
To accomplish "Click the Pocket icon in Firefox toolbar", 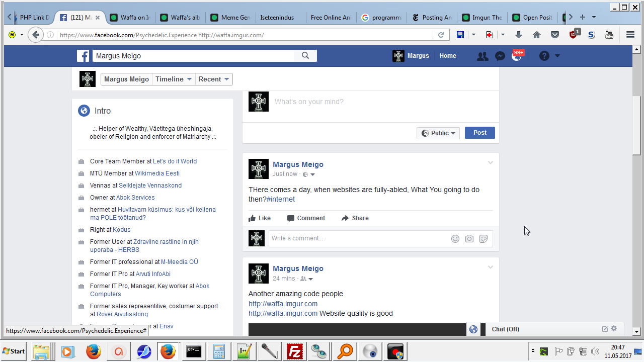I will coord(555,35).
